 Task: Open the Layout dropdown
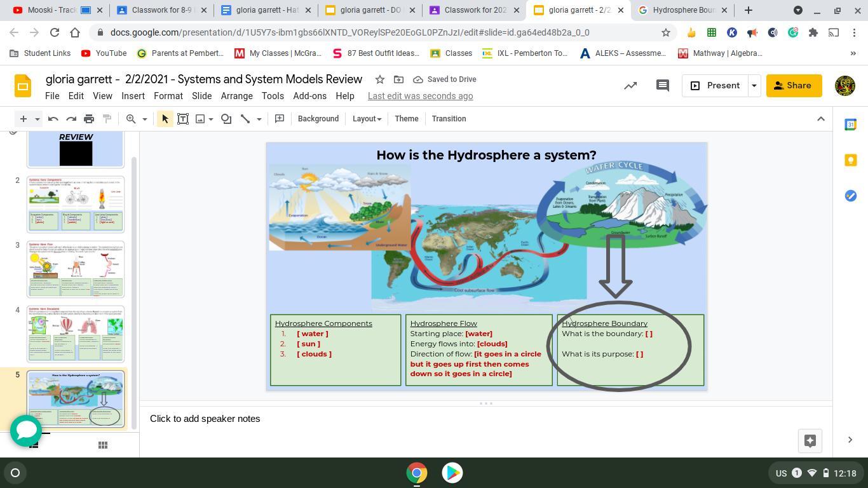(x=367, y=119)
